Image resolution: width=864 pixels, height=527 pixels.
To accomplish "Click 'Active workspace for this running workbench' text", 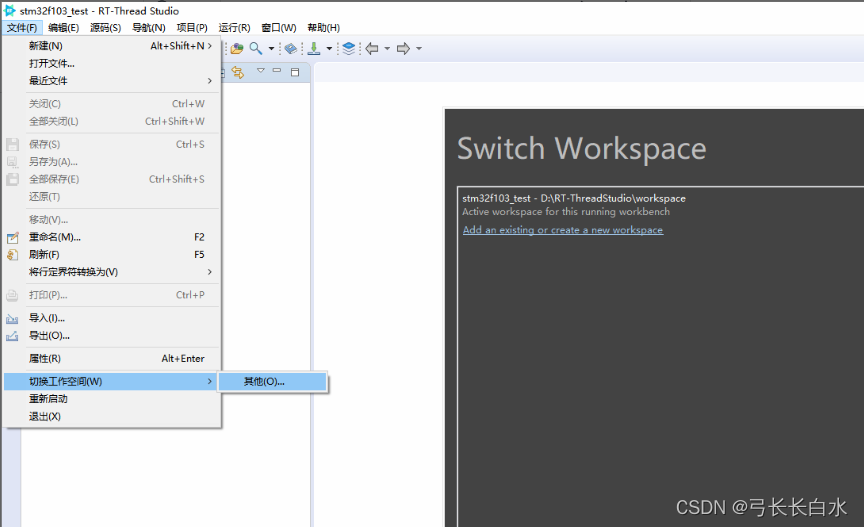I will coord(566,212).
